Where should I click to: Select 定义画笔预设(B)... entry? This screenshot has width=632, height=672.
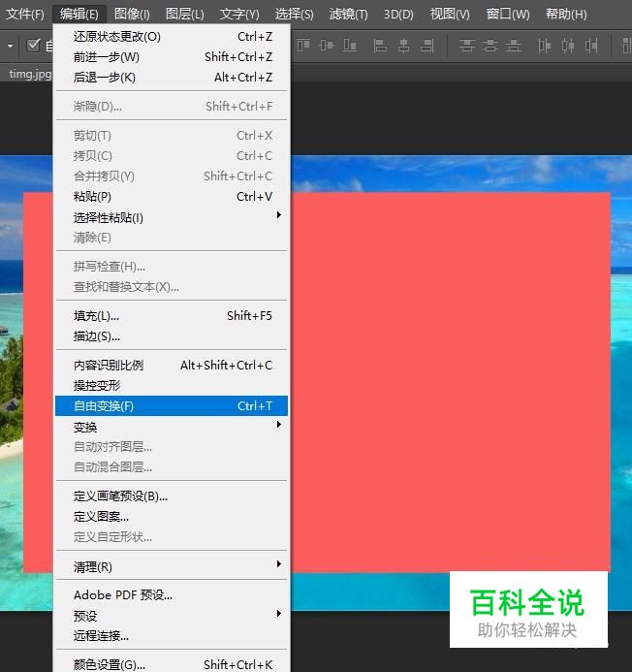point(172,496)
